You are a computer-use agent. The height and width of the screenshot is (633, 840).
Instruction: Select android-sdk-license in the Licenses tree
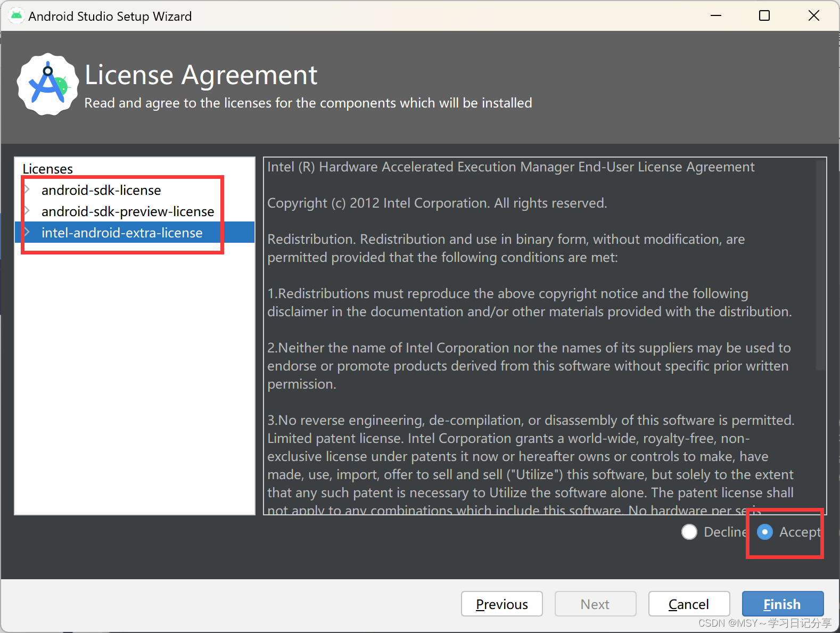click(x=101, y=190)
